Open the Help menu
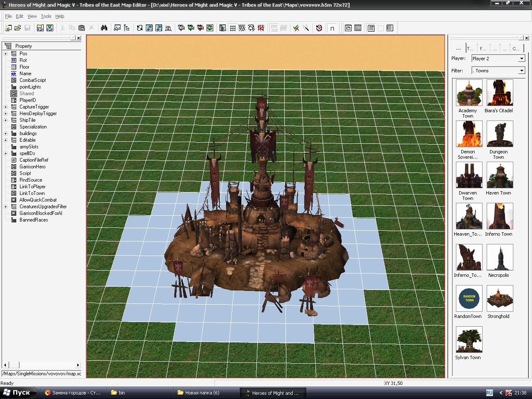This screenshot has width=532, height=399. tap(60, 16)
